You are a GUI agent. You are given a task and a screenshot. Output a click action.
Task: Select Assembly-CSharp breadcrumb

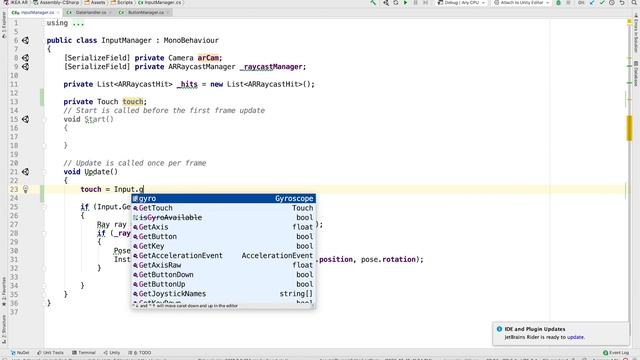(x=55, y=2)
